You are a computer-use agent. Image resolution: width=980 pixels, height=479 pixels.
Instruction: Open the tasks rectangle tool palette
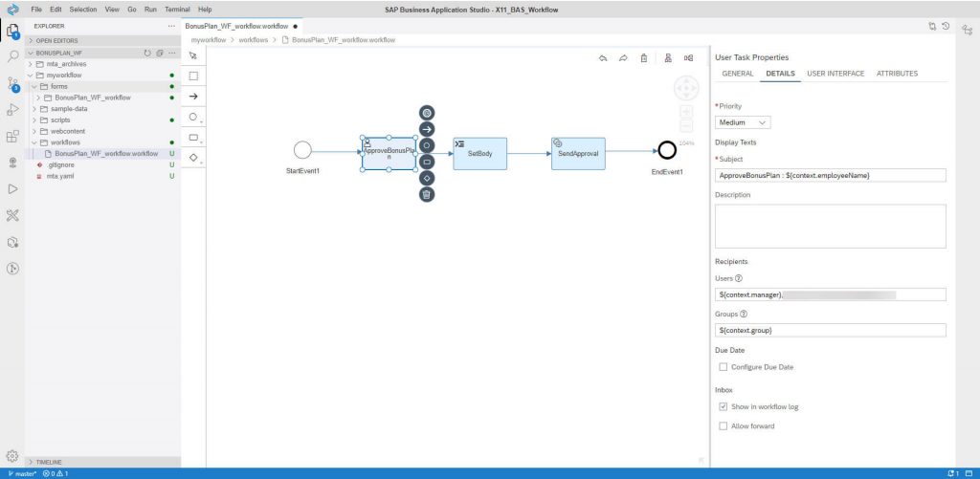(193, 138)
